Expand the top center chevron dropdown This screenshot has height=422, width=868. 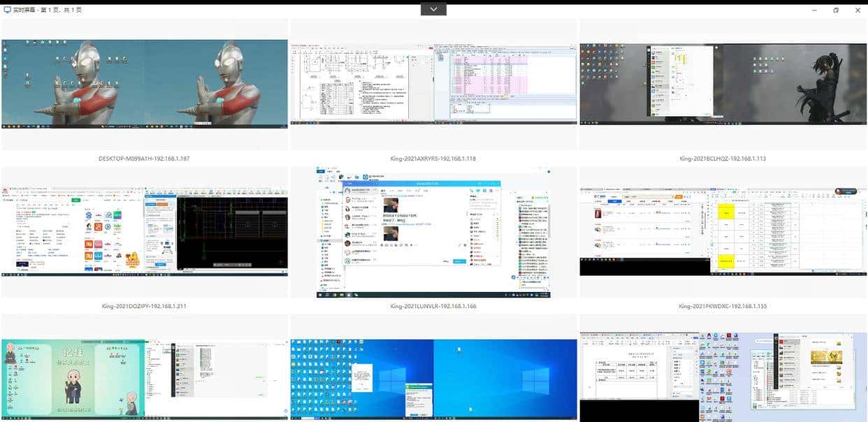[433, 9]
